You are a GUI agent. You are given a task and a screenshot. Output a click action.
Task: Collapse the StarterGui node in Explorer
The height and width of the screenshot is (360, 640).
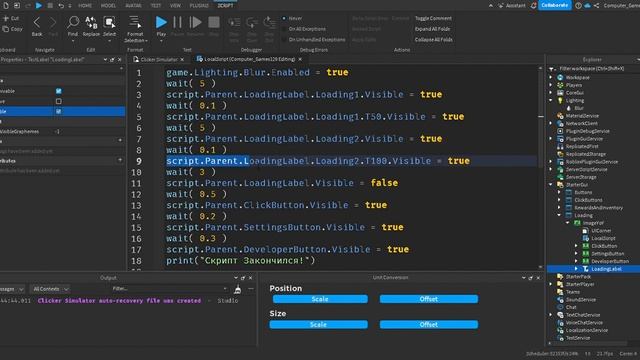551,184
